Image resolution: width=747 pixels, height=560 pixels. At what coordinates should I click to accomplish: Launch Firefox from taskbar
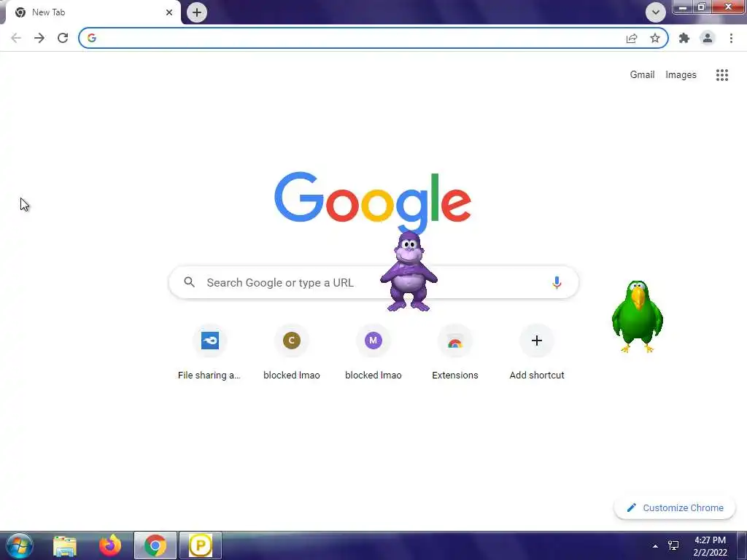pyautogui.click(x=110, y=545)
